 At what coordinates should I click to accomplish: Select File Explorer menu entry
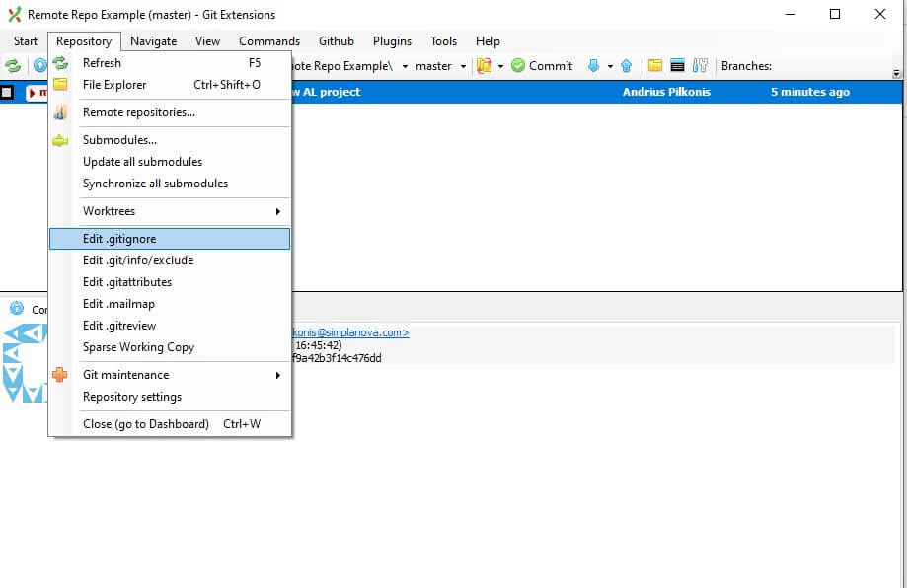click(170, 85)
